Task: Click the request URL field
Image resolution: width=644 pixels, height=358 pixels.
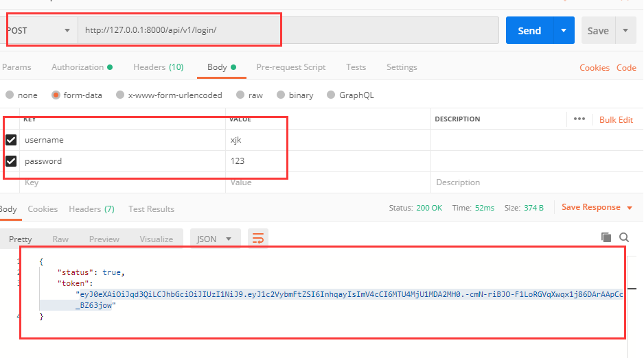Action: click(288, 30)
